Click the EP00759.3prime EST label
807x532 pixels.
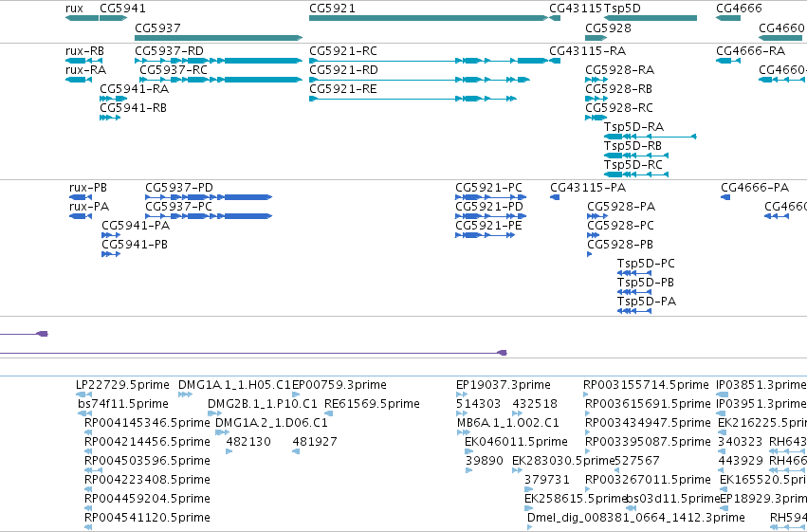click(339, 385)
